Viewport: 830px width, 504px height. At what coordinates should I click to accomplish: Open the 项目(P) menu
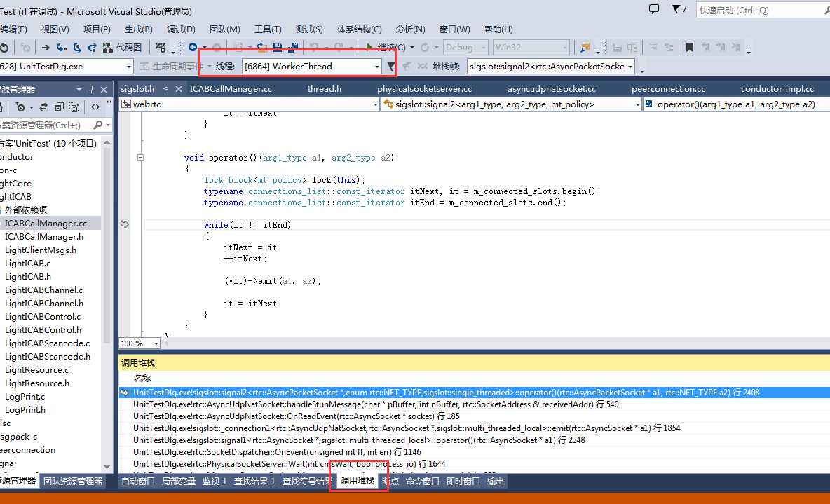click(x=97, y=29)
